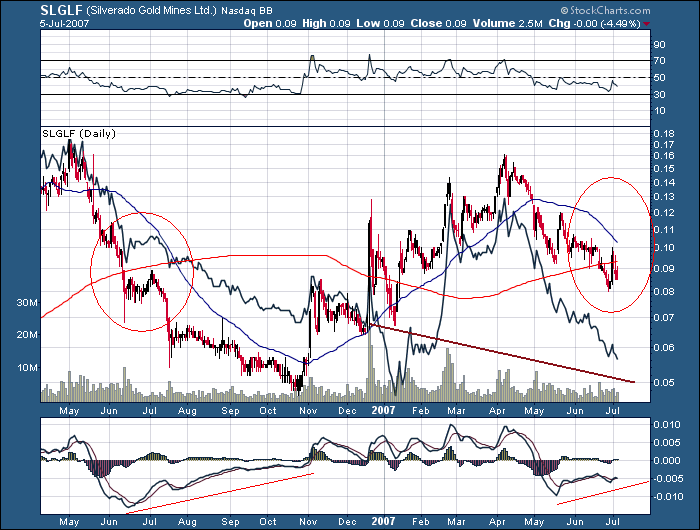
Task: Click the 0.08 price axis label
Action: click(664, 292)
